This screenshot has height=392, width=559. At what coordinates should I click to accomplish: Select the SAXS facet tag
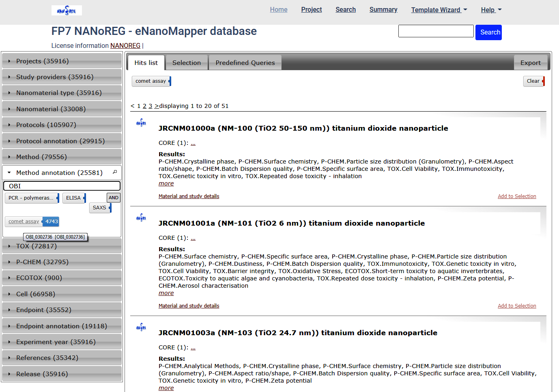tap(99, 208)
